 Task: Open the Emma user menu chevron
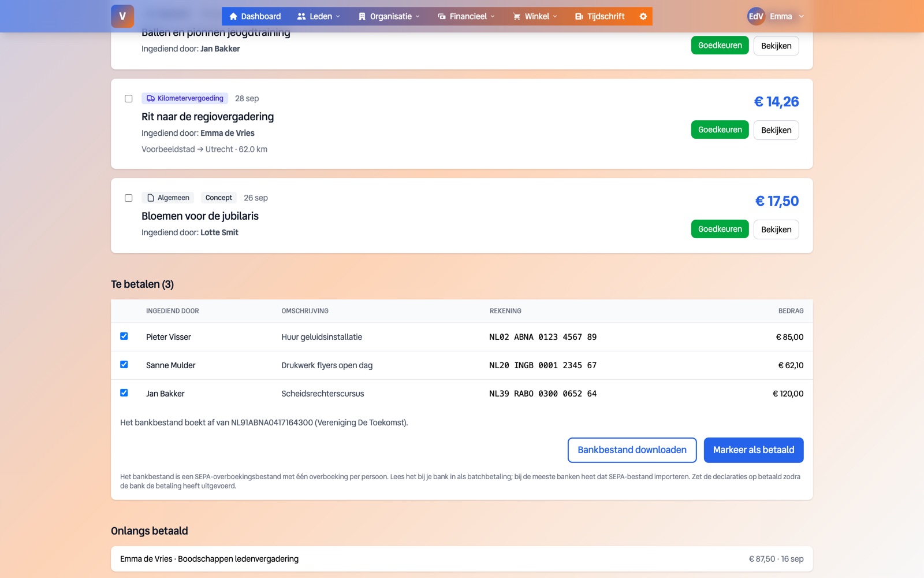pyautogui.click(x=802, y=16)
